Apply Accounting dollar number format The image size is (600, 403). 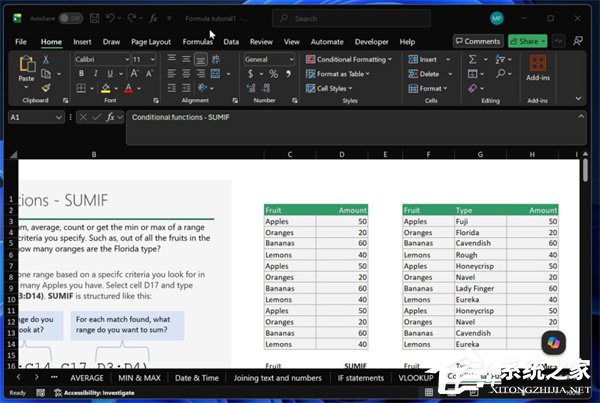(251, 73)
